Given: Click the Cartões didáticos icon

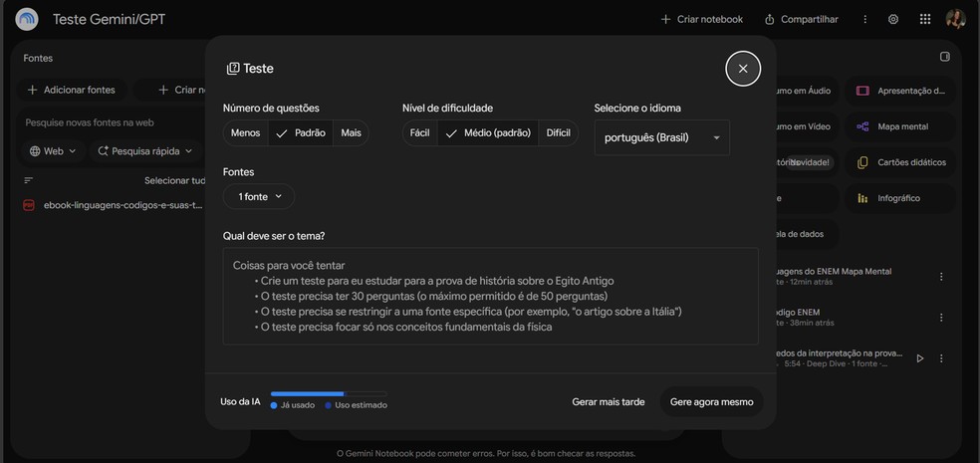Looking at the screenshot, I should (862, 162).
